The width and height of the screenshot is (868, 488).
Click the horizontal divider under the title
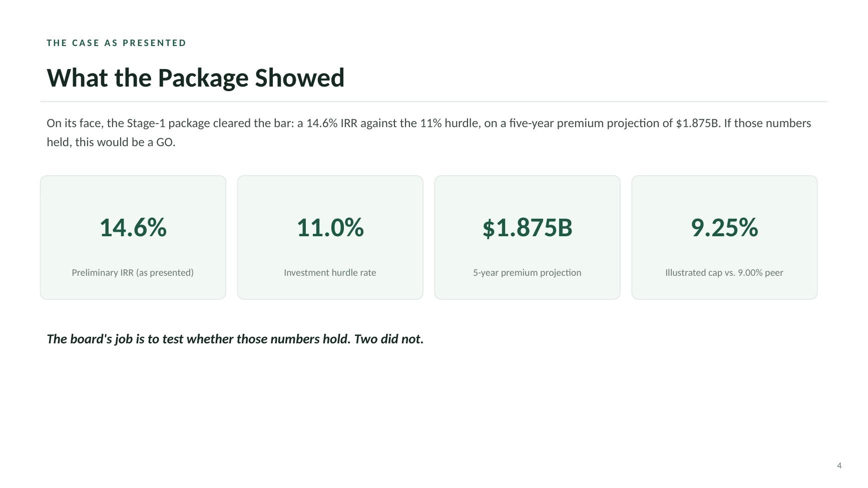[433, 102]
